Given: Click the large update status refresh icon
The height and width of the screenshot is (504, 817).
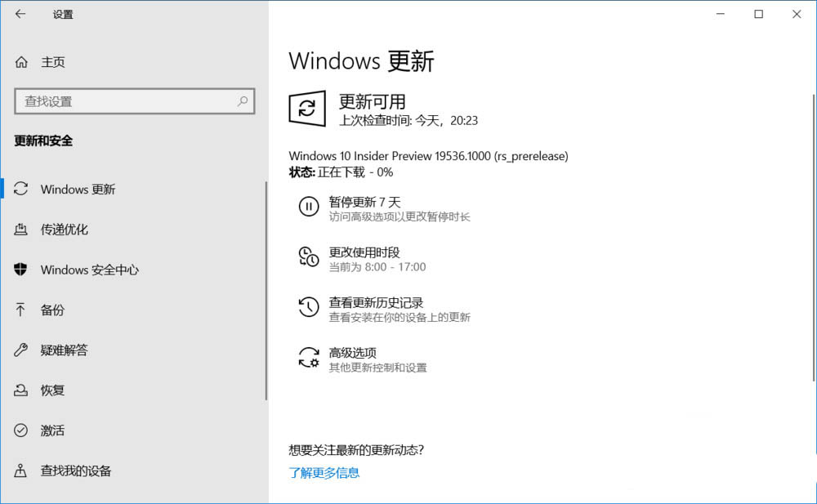Looking at the screenshot, I should [x=307, y=109].
